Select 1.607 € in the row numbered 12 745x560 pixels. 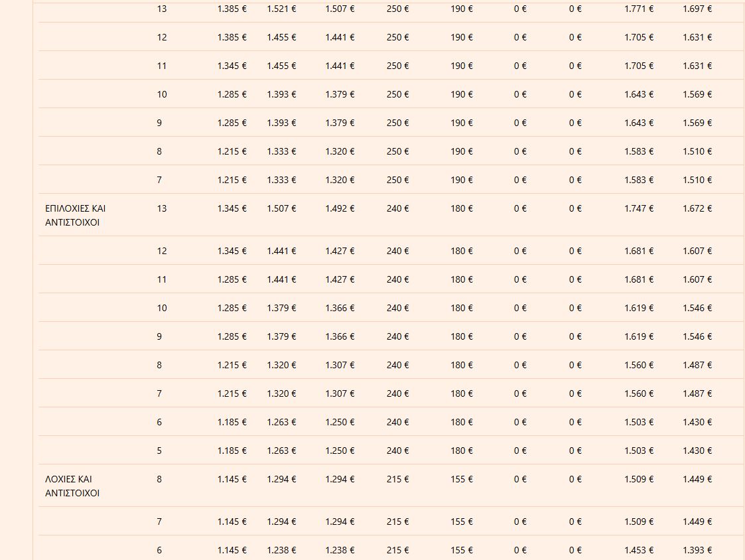point(697,251)
